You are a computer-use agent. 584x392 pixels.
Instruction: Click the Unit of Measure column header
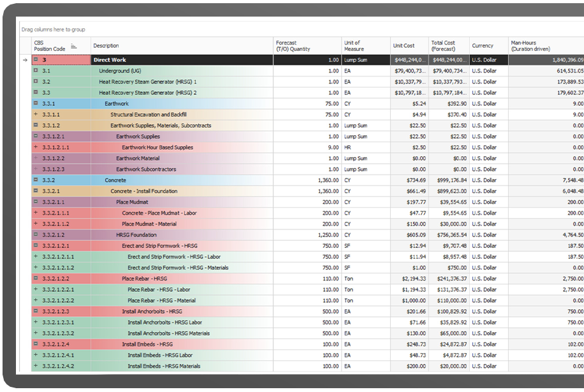[366, 46]
